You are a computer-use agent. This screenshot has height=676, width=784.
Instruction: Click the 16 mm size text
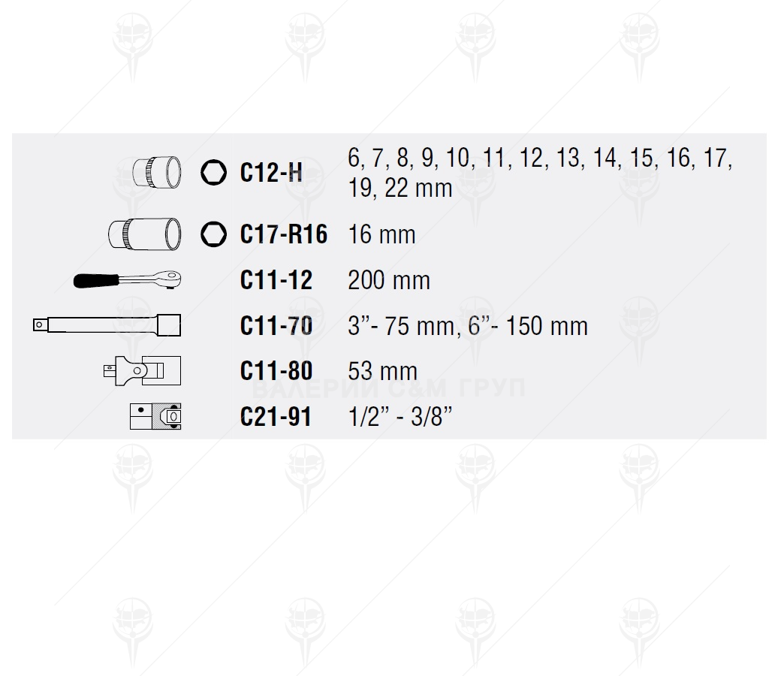click(x=381, y=234)
